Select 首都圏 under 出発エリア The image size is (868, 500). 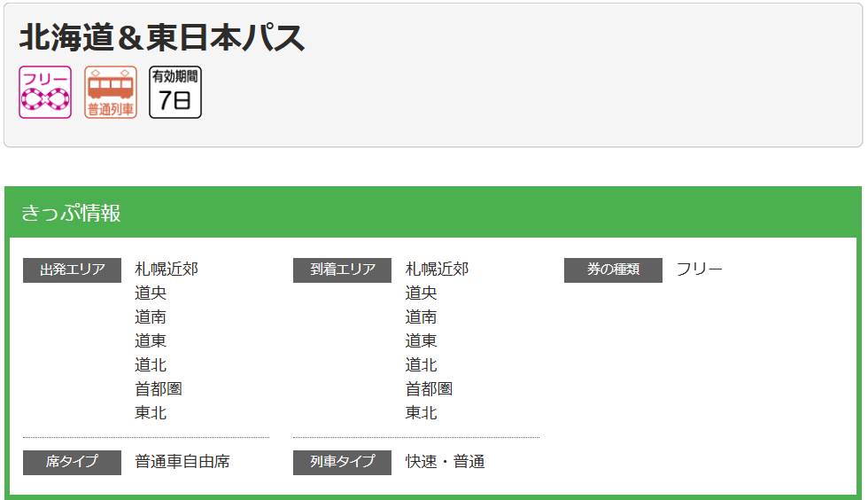159,389
